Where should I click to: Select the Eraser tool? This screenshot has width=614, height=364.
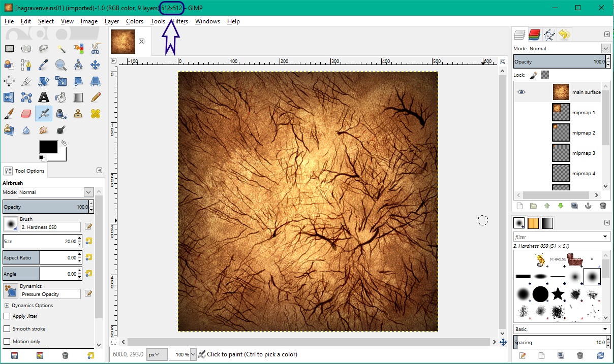coord(26,114)
